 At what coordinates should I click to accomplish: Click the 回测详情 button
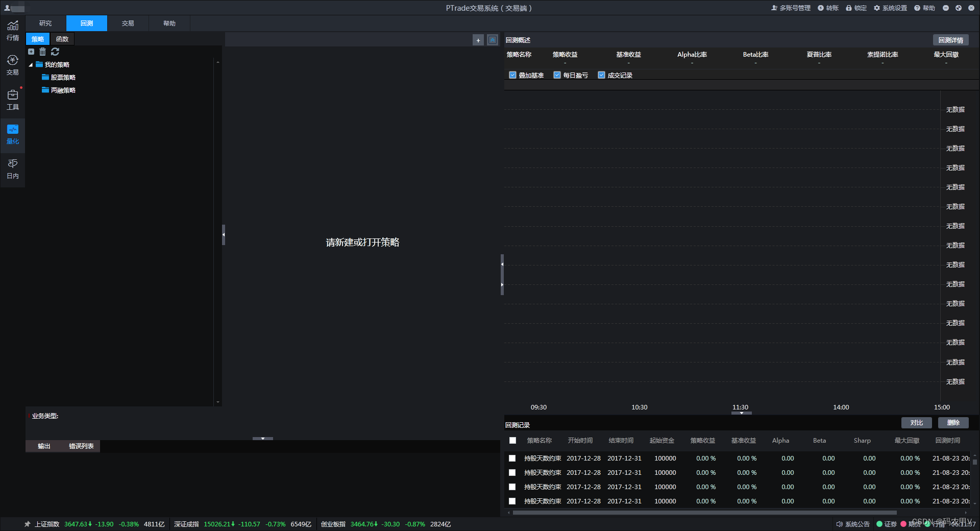coord(950,40)
